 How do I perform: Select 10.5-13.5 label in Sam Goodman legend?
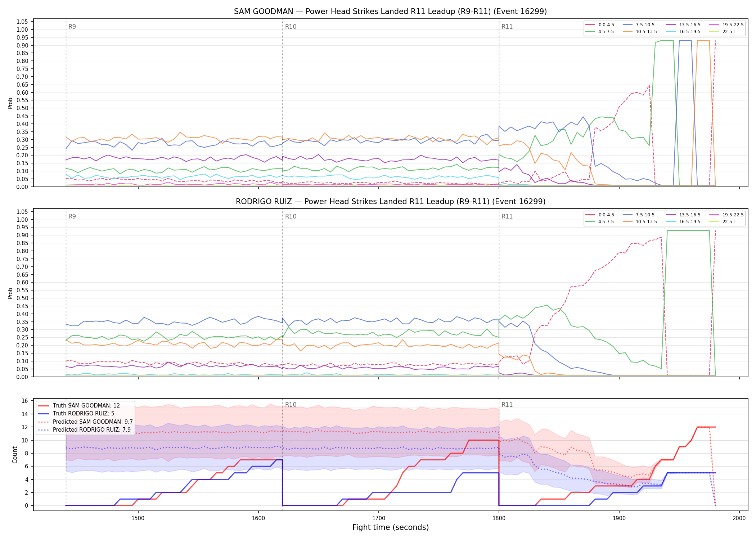coord(646,32)
